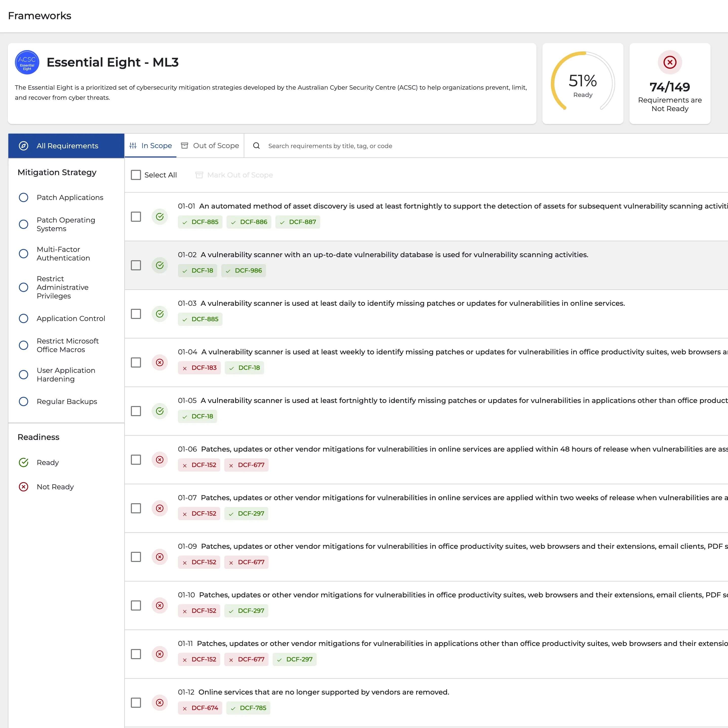Click the Ready filter check icon
728x728 pixels.
tap(24, 462)
